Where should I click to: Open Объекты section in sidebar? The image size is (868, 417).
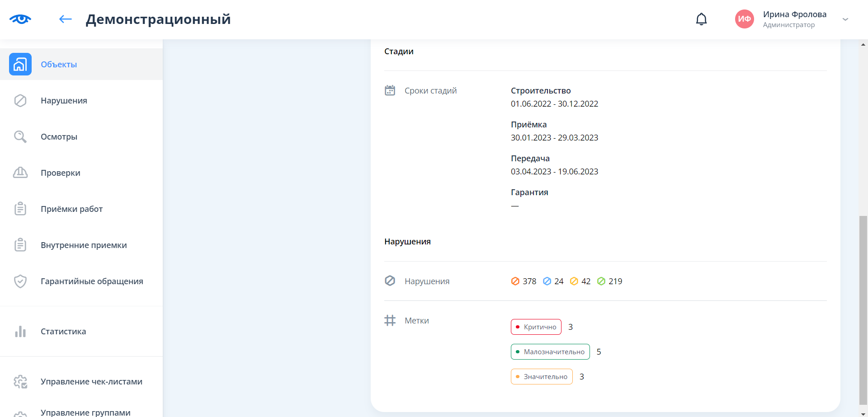click(59, 65)
